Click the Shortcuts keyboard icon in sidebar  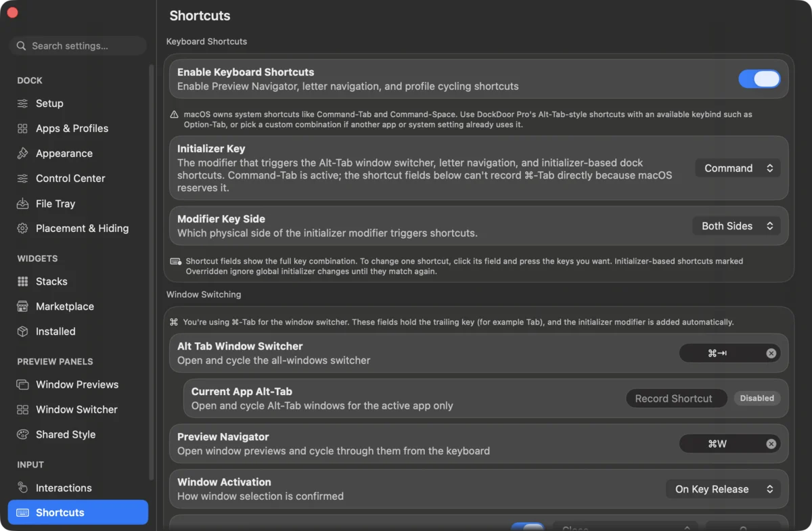pos(22,513)
